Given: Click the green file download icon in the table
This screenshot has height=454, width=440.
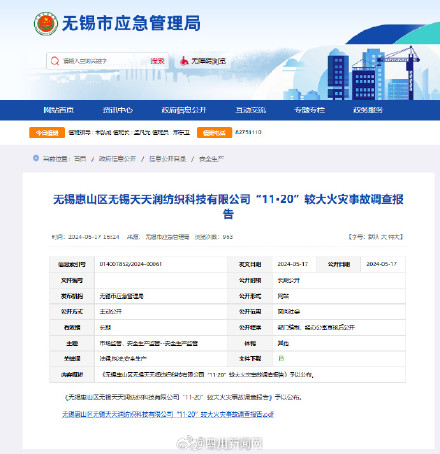Looking at the screenshot, I should click(x=281, y=358).
